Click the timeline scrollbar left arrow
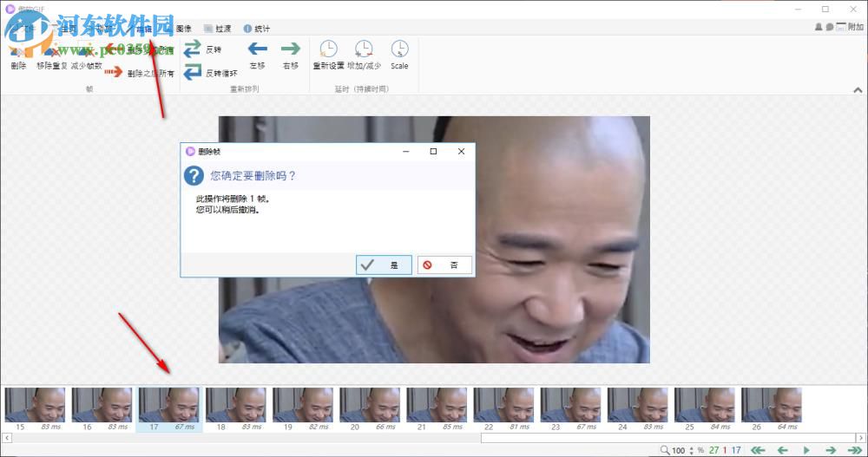 7,438
